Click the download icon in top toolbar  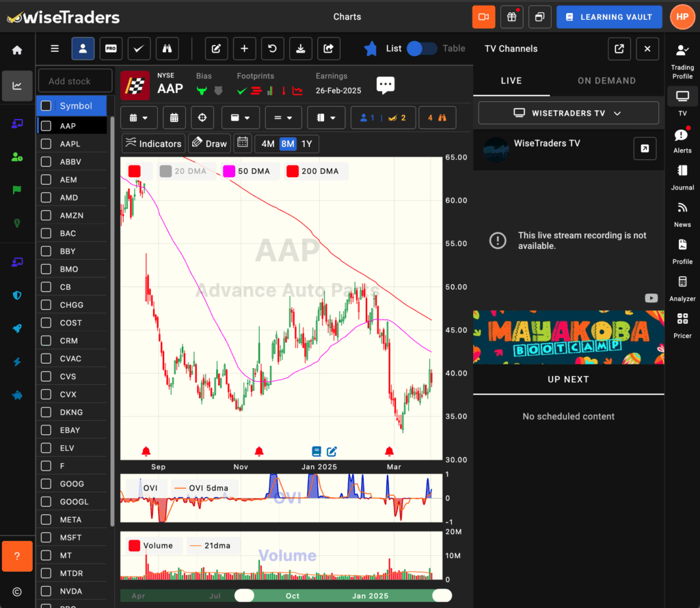(300, 49)
